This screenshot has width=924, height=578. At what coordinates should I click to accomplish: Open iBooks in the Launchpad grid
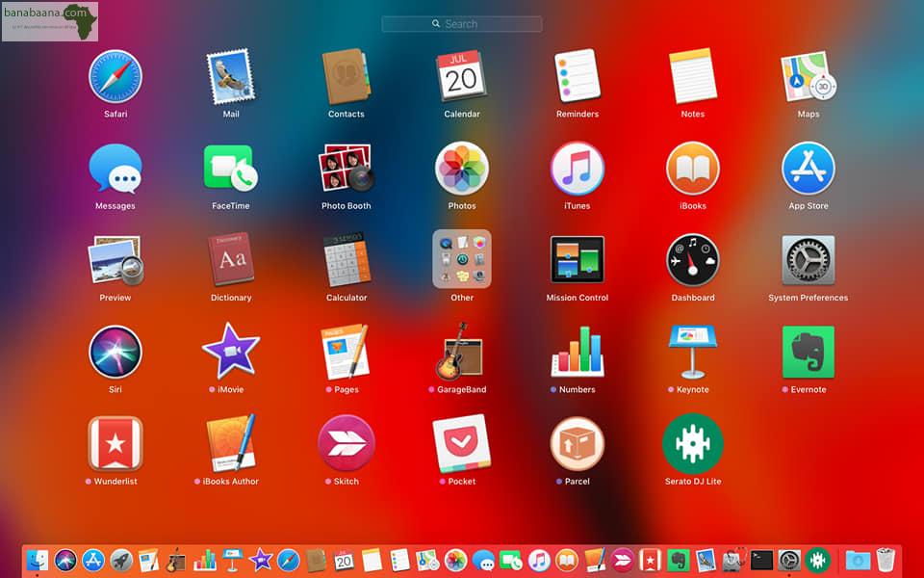692,169
